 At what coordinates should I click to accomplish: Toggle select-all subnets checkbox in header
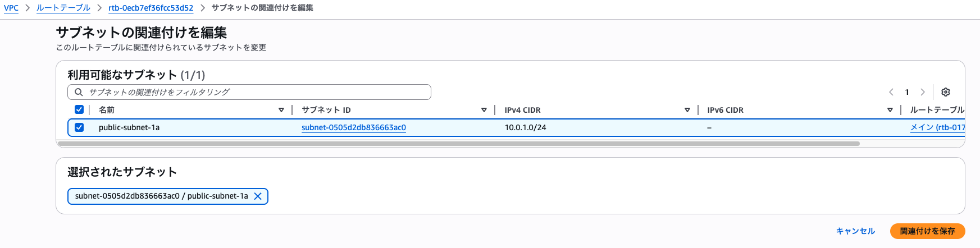tap(79, 109)
